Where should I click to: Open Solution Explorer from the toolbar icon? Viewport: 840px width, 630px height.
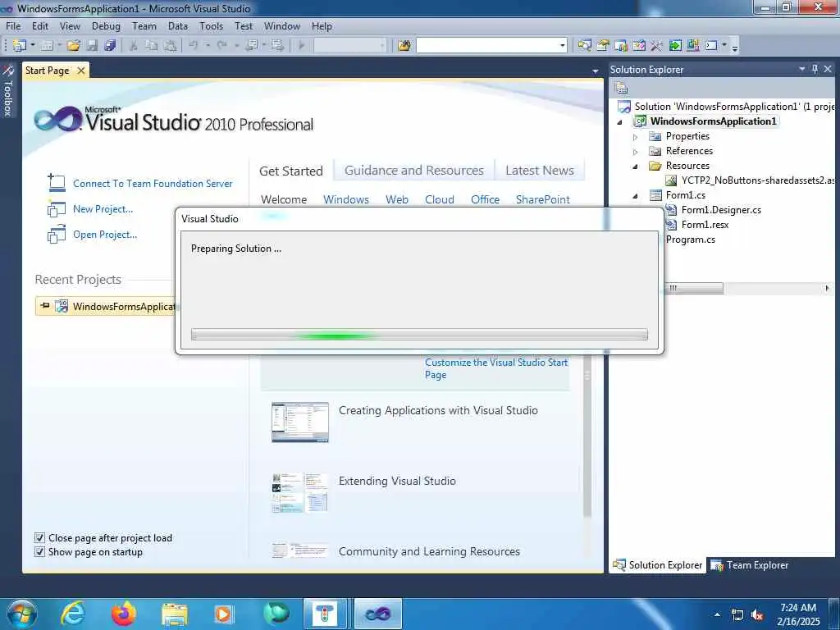tap(584, 46)
